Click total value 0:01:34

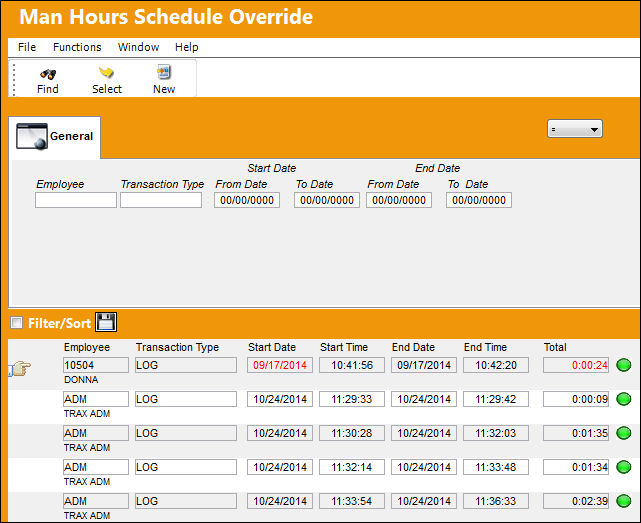pyautogui.click(x=576, y=467)
